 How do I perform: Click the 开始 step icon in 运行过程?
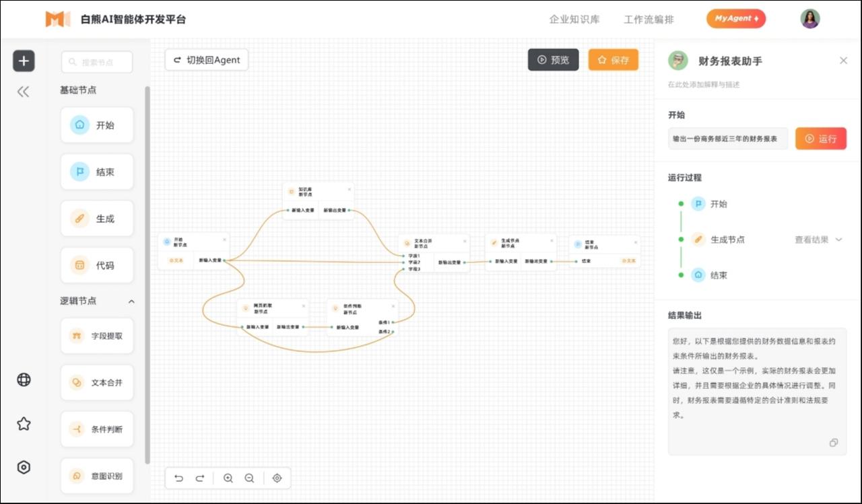698,204
